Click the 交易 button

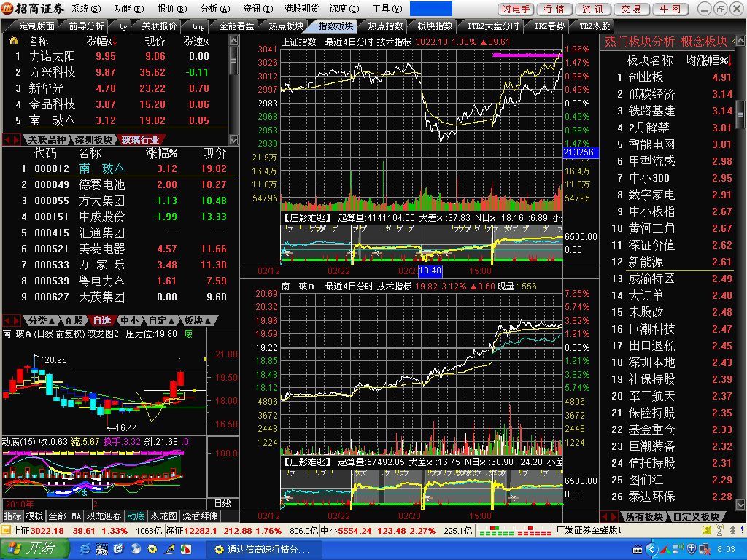tap(632, 9)
